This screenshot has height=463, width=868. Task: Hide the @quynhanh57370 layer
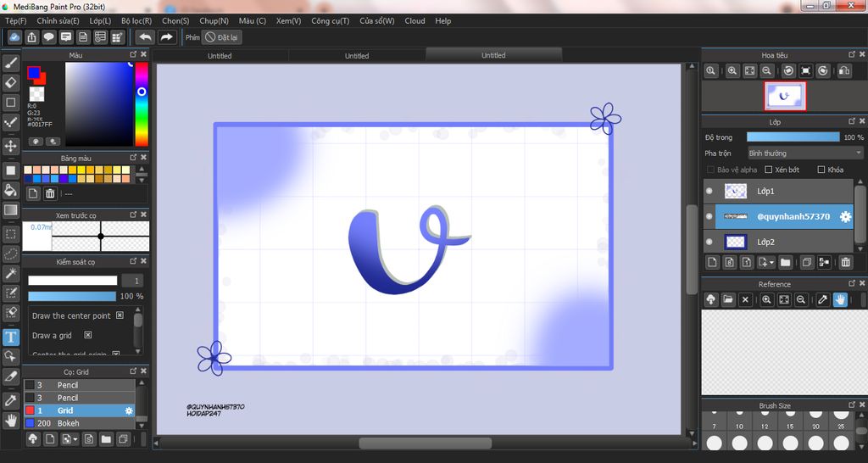(x=709, y=216)
